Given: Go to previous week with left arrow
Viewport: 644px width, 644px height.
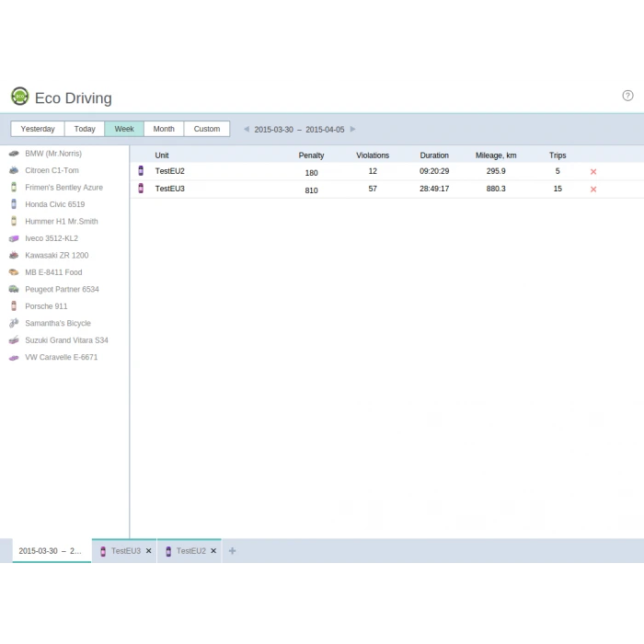Looking at the screenshot, I should click(x=246, y=130).
